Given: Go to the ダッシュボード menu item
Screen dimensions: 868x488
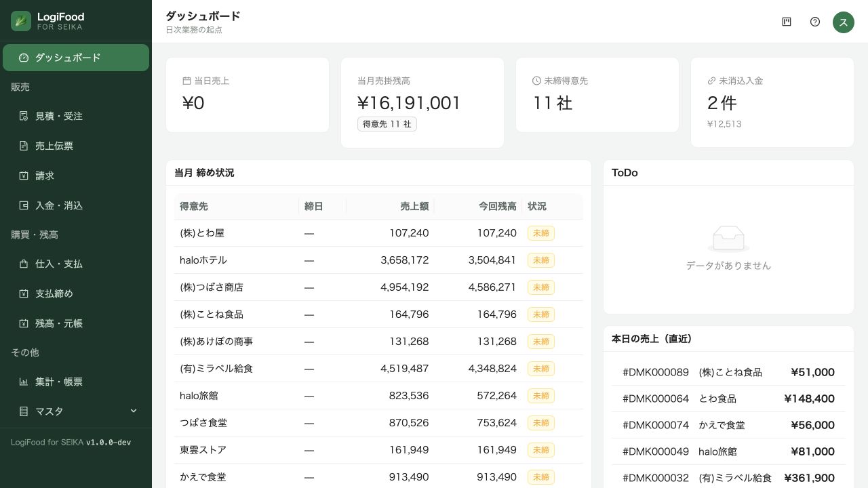Looking at the screenshot, I should point(76,58).
